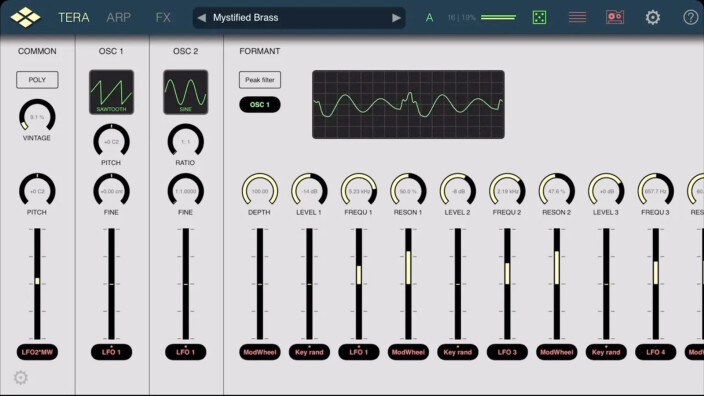Open the Peak filter type selector
The image size is (704, 396).
click(x=260, y=80)
